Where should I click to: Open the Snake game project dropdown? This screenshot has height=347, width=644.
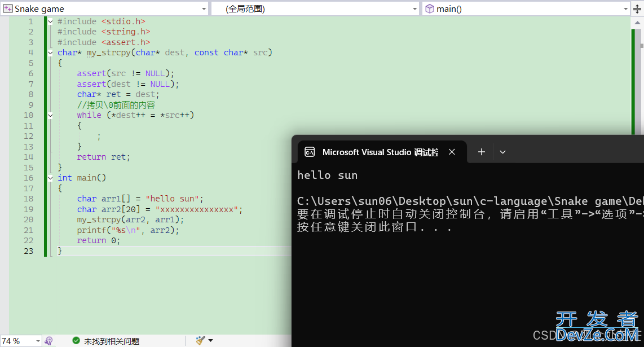204,8
